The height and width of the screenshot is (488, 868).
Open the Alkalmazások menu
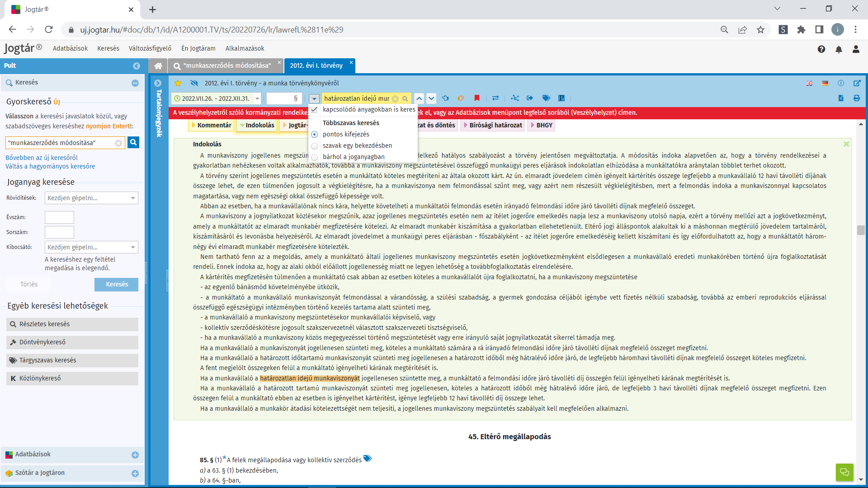(x=245, y=48)
